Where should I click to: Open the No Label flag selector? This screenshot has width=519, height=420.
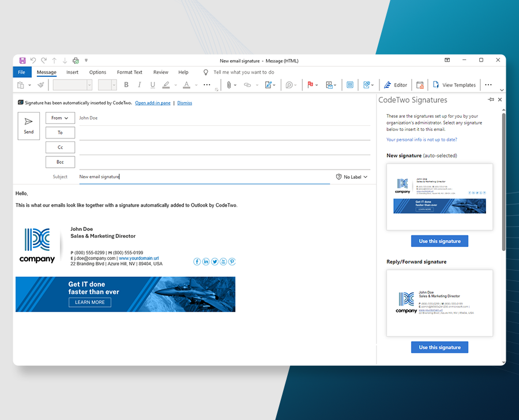click(352, 177)
